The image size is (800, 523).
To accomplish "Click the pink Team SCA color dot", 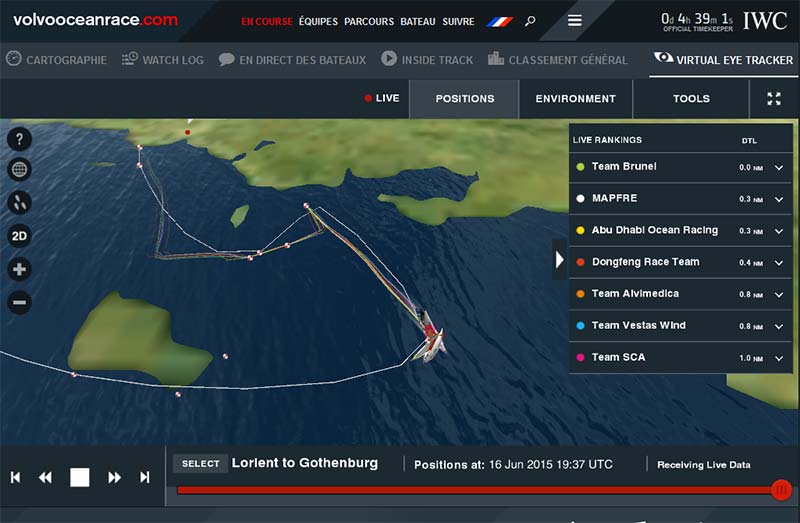I will 580,357.
